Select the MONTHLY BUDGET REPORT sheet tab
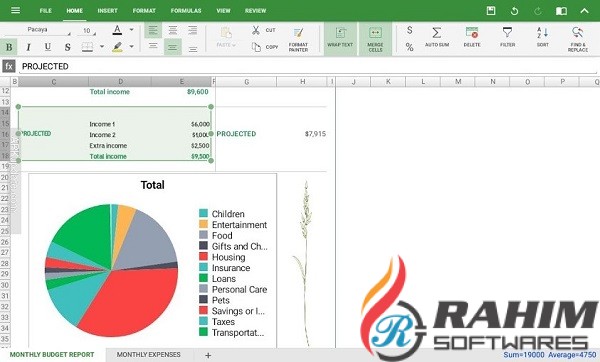Viewport: 600px width, 362px height. tap(52, 355)
